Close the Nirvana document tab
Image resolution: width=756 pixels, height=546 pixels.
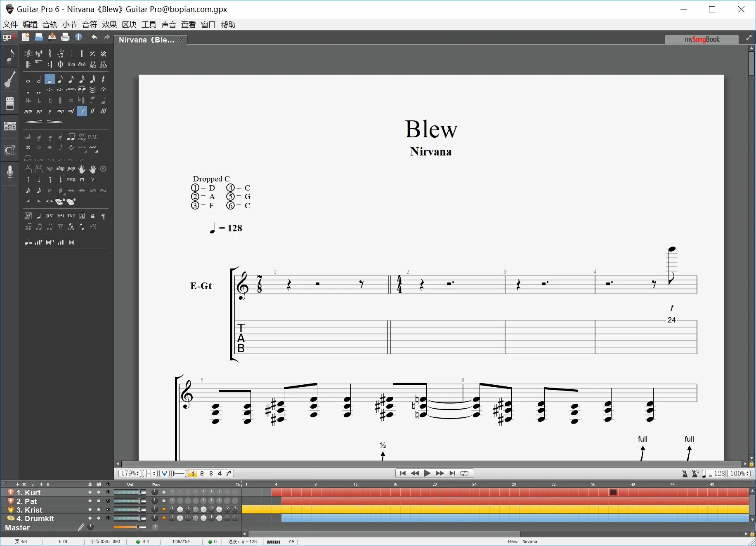[x=181, y=40]
